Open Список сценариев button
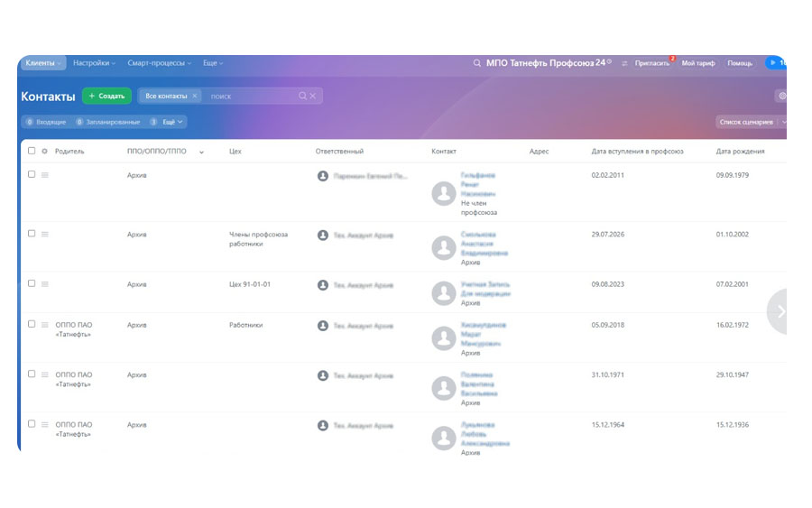The height and width of the screenshot is (508, 812). tap(746, 122)
